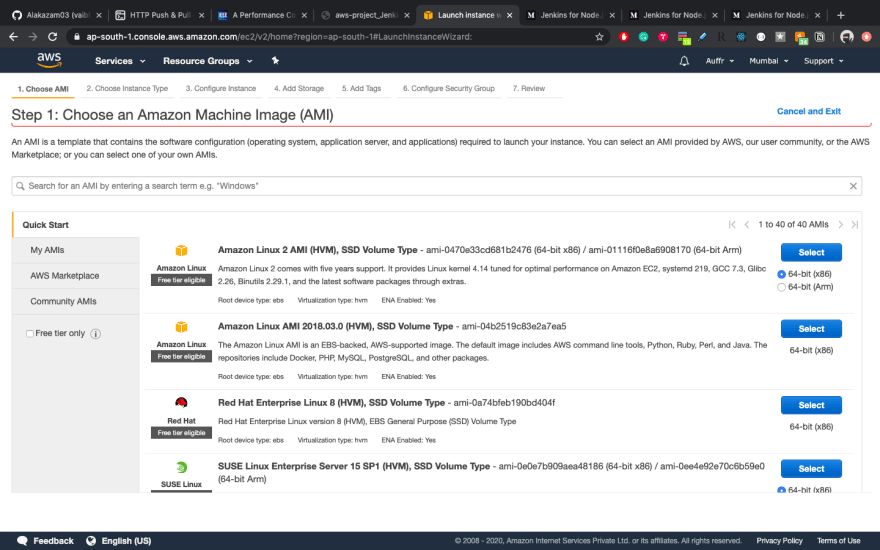Open the notifications bell icon

[684, 61]
